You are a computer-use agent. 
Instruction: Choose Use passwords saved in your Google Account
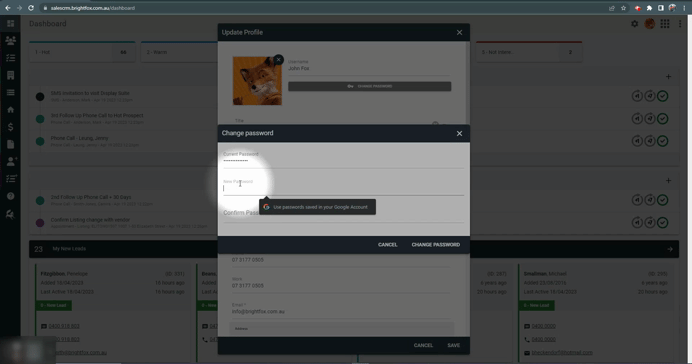tap(317, 207)
